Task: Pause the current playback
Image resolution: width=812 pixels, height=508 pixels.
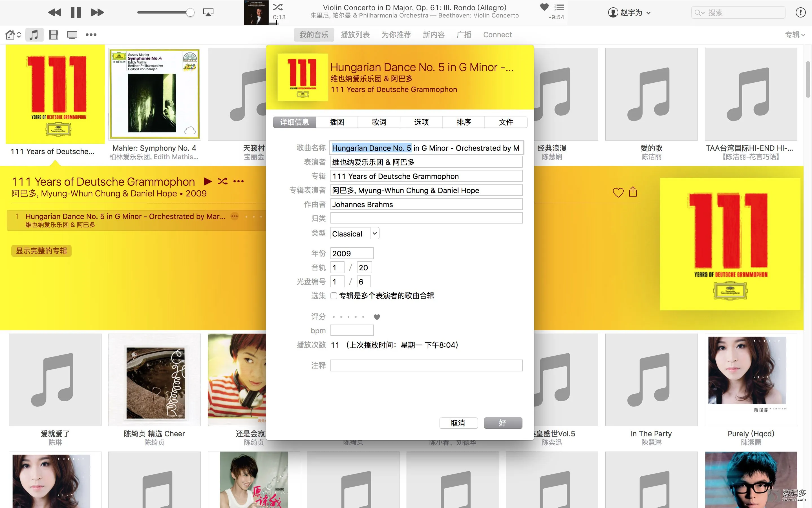Action: [x=76, y=12]
